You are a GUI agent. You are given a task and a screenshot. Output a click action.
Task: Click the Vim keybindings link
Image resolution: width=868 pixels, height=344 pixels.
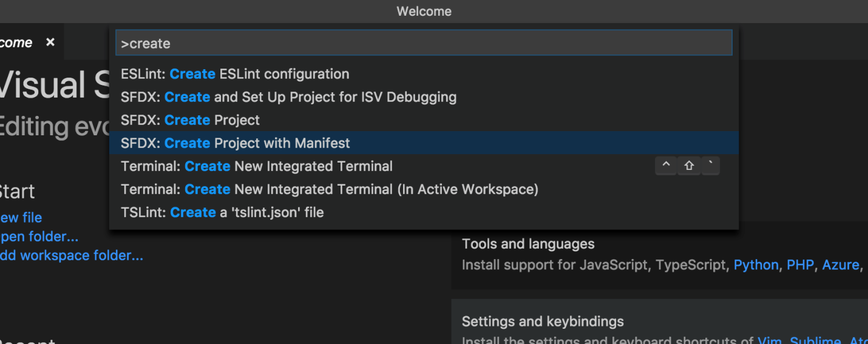[x=769, y=341]
